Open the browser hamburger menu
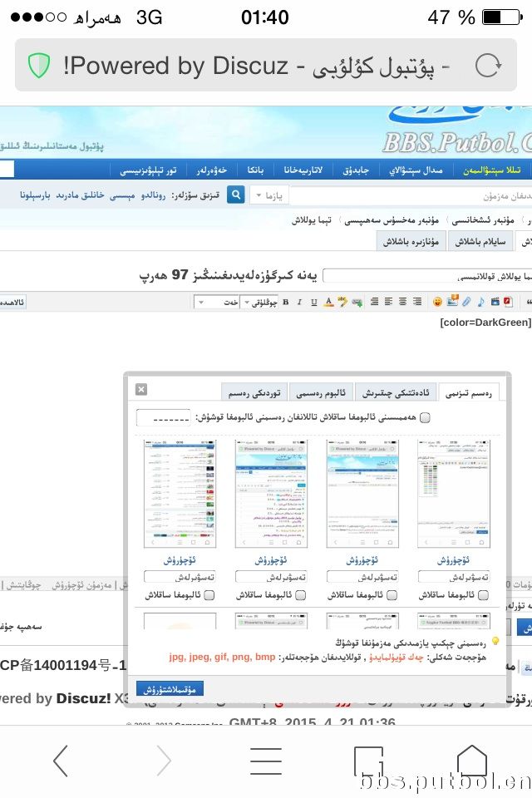This screenshot has width=532, height=798. [x=266, y=761]
